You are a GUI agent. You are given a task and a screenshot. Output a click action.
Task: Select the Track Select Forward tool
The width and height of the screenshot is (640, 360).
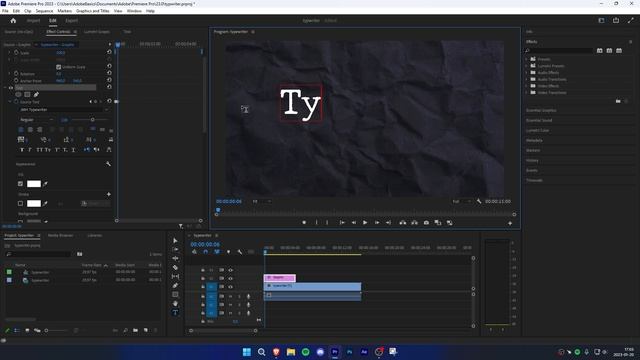pyautogui.click(x=175, y=249)
